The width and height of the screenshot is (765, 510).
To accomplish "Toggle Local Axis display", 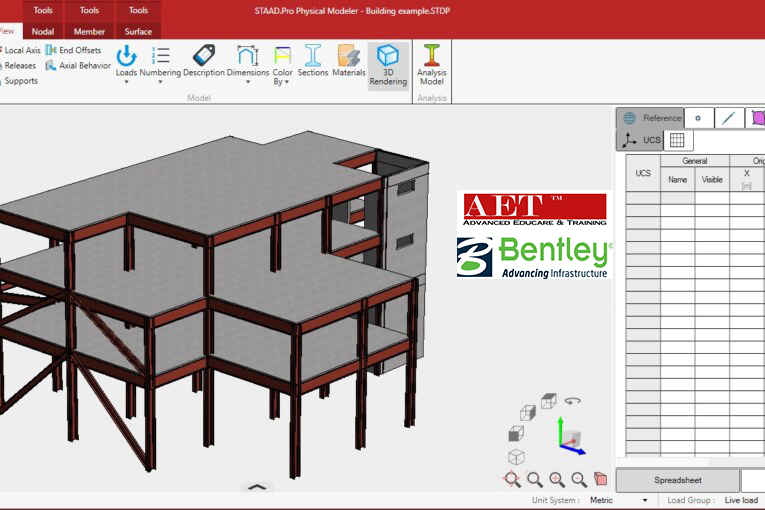I will tap(21, 50).
